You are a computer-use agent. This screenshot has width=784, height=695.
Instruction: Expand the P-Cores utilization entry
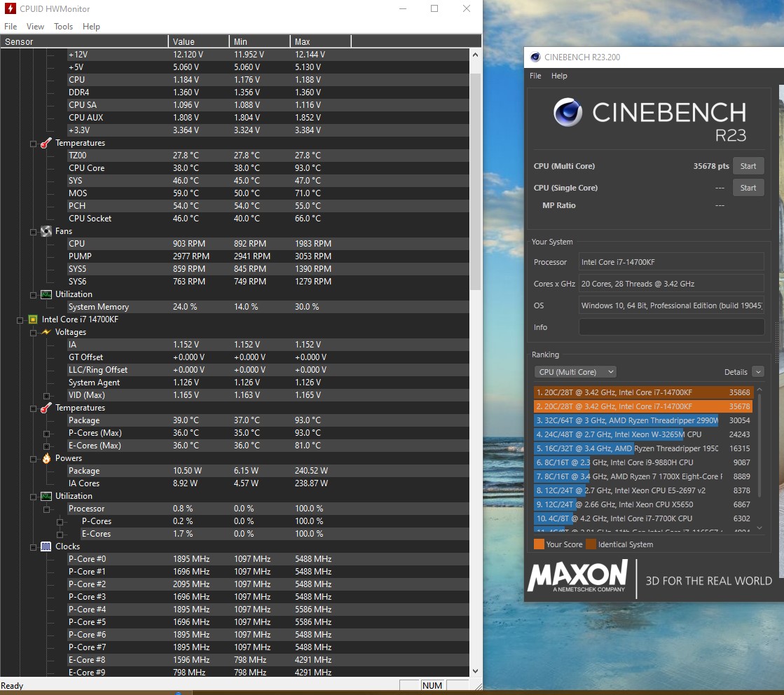click(60, 522)
